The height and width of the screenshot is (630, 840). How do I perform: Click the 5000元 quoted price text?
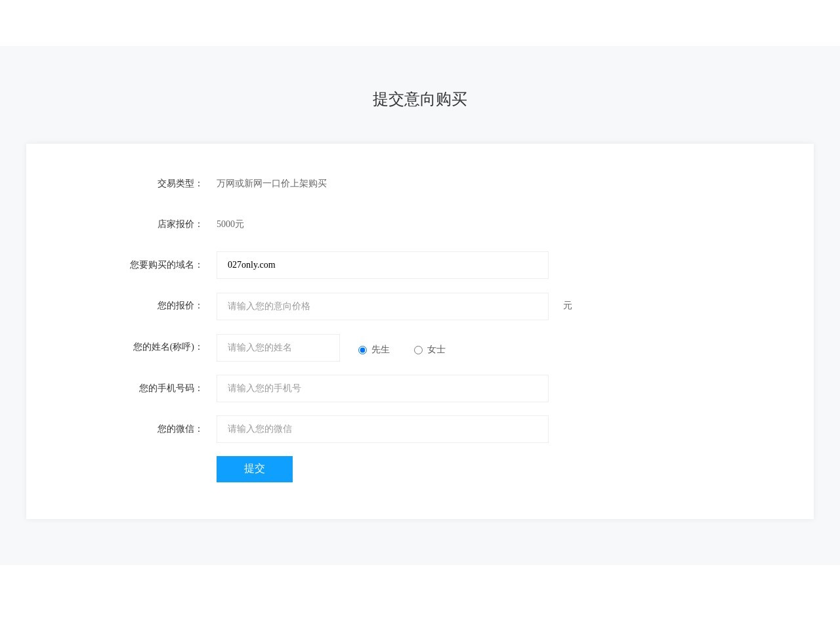click(x=230, y=224)
